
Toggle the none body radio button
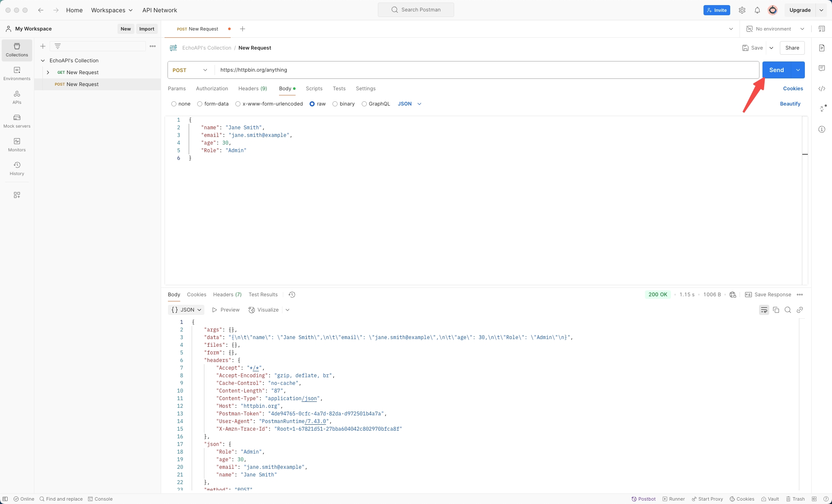click(x=174, y=103)
